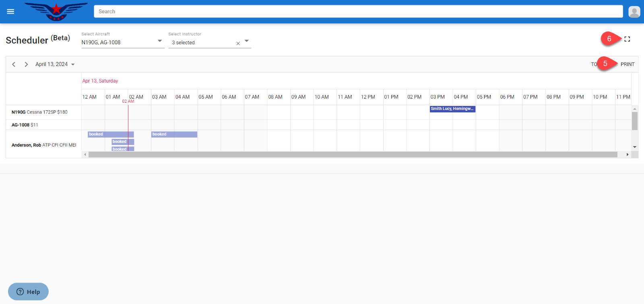The height and width of the screenshot is (304, 644).
Task: Toggle fullscreen scheduler view
Action: 627,39
